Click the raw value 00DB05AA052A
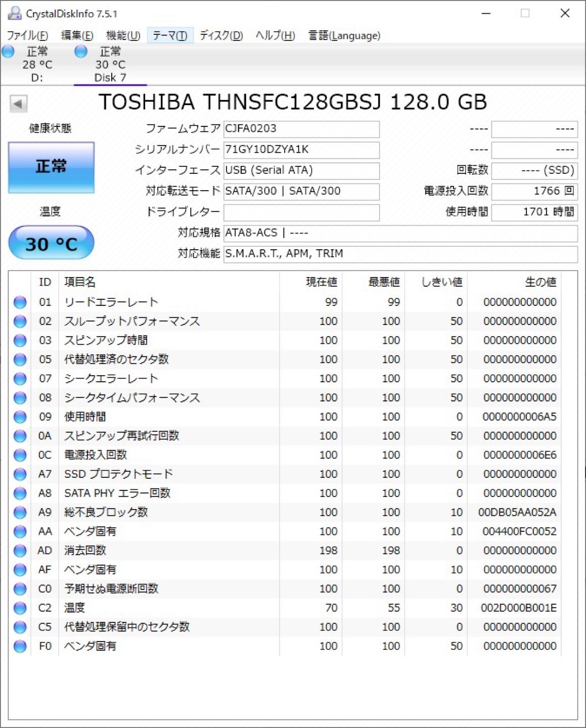586x728 pixels. (517, 513)
